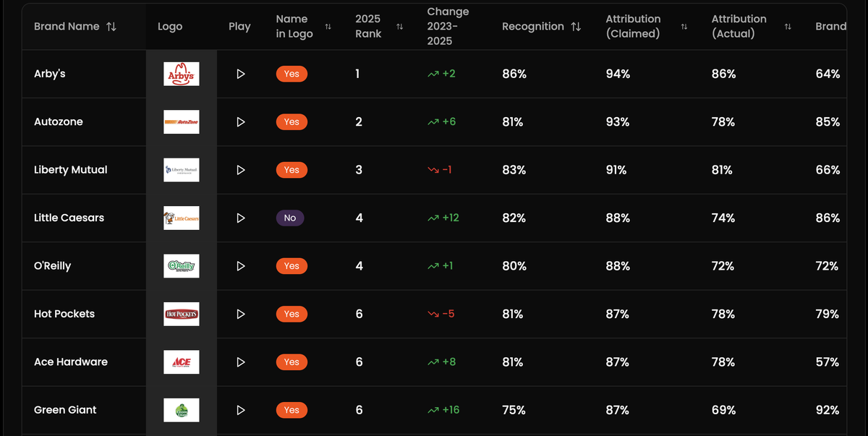The height and width of the screenshot is (436, 868).
Task: Open the Arby's logo thumbnail
Action: 181,74
